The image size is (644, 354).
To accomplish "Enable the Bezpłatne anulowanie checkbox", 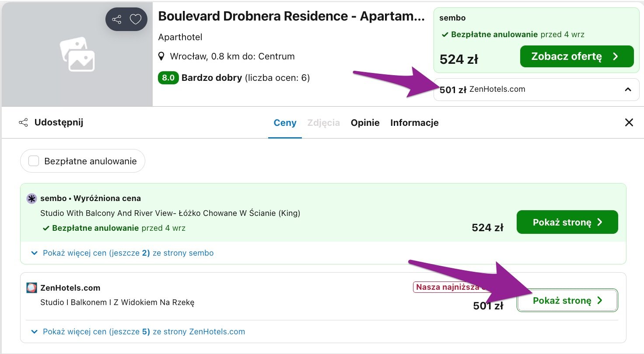I will 34,161.
